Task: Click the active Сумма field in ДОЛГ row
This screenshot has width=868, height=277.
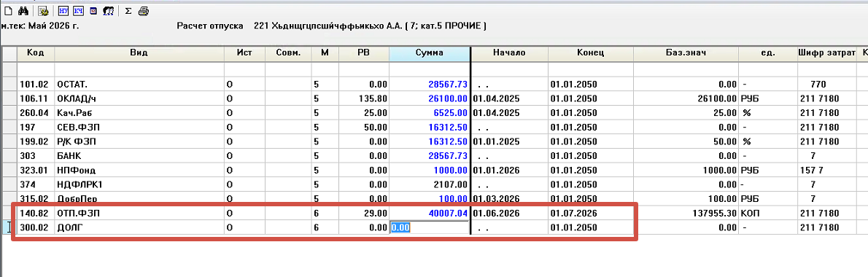Action: pyautogui.click(x=430, y=227)
